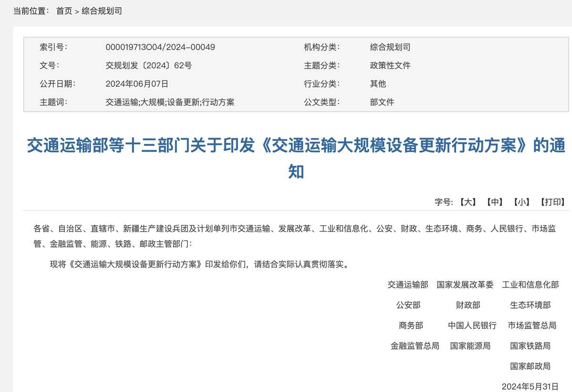The height and width of the screenshot is (392, 572).
Task: Set font size to 【大】
Action: point(468,202)
